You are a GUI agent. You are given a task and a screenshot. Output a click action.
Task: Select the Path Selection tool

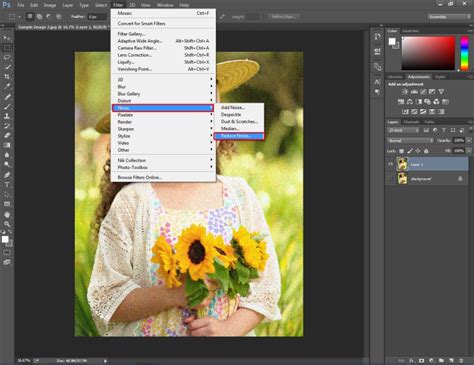tap(7, 194)
